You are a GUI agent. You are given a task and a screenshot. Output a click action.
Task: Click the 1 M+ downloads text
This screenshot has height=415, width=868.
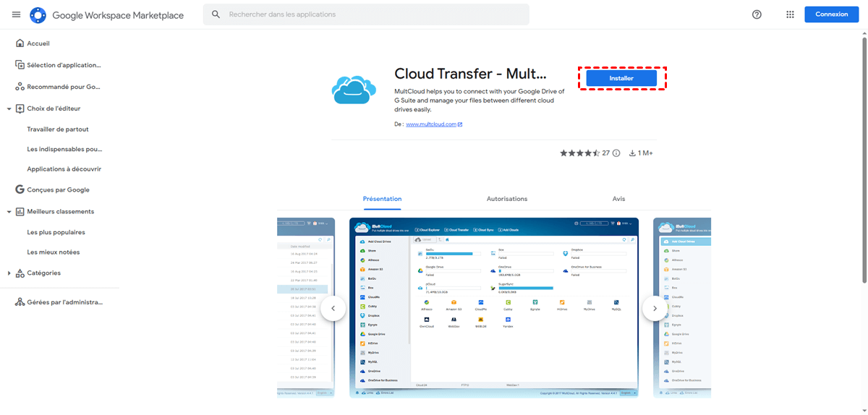[x=645, y=153]
